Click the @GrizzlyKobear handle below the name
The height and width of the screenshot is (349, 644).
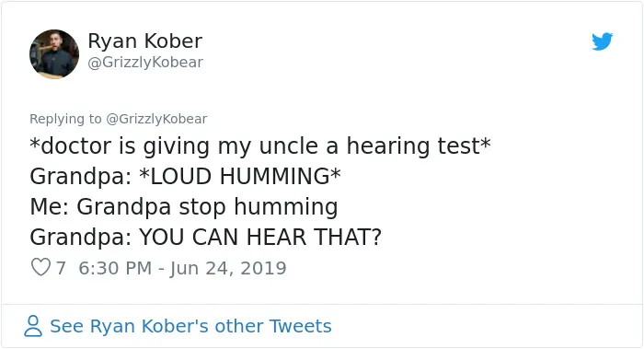tap(145, 63)
